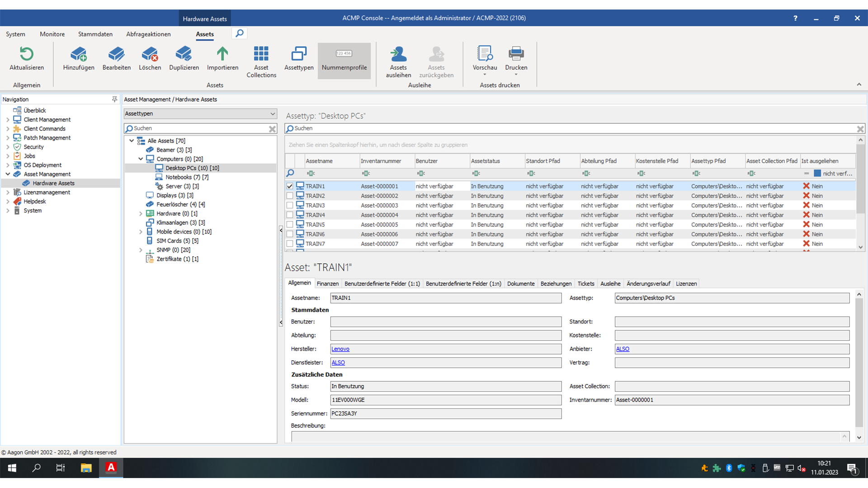Follow the Lenovo Hersteller link
Viewport: 868px width, 488px height.
coord(340,349)
